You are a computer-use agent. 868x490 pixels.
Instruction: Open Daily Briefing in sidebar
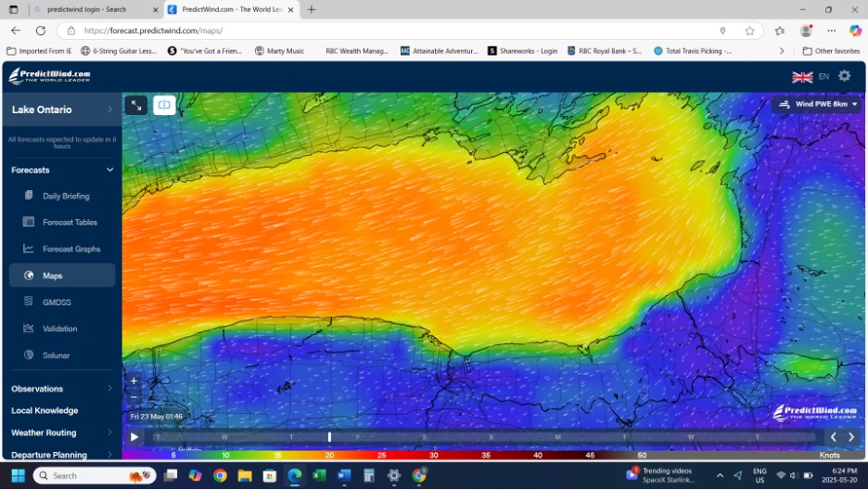click(x=66, y=196)
